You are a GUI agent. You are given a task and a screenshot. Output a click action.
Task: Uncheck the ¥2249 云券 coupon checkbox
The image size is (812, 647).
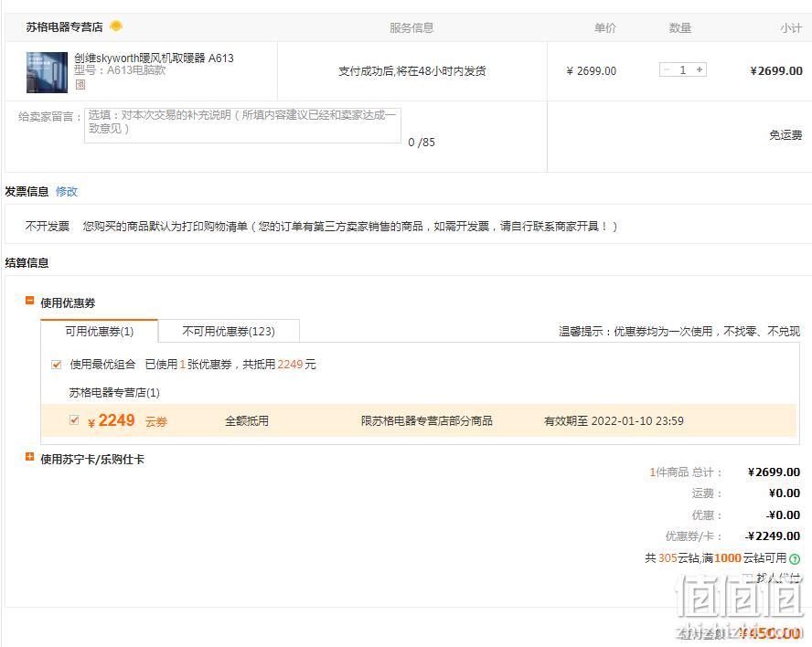[74, 419]
